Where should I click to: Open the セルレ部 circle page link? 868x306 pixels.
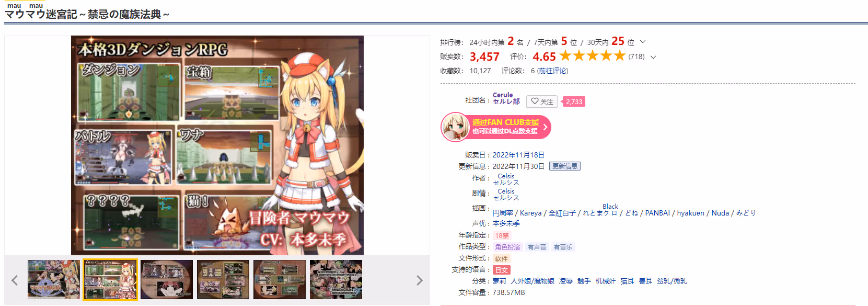[506, 101]
